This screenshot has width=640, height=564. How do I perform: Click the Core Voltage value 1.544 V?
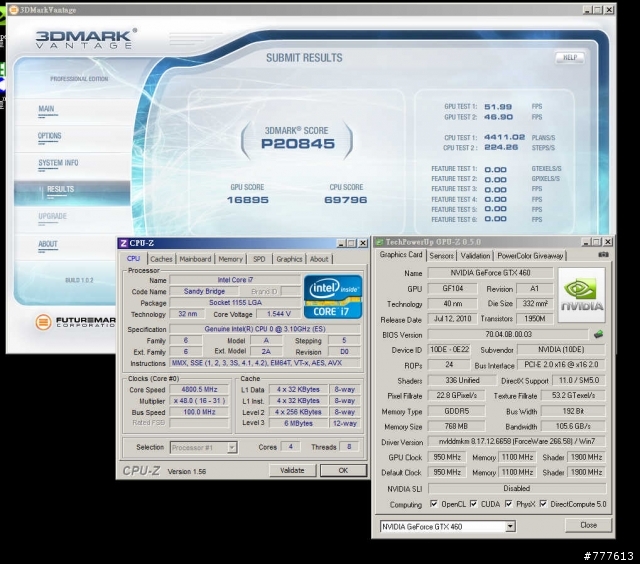[x=278, y=314]
